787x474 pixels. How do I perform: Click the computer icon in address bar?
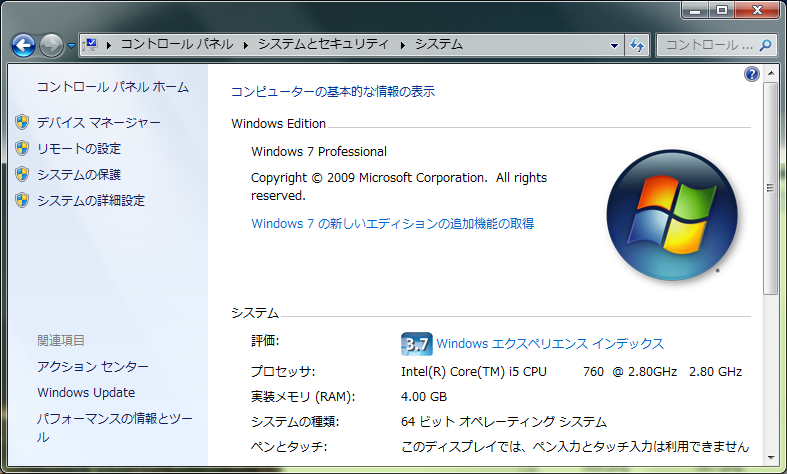90,45
